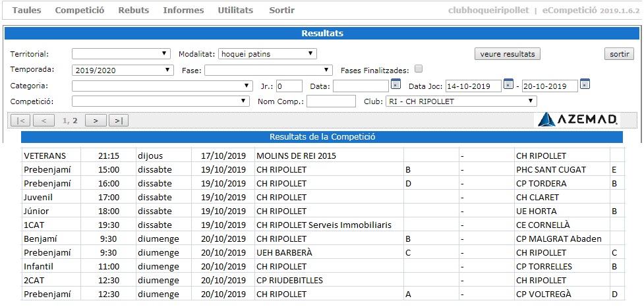
Task: Jump to last page with >| button
Action: (119, 121)
